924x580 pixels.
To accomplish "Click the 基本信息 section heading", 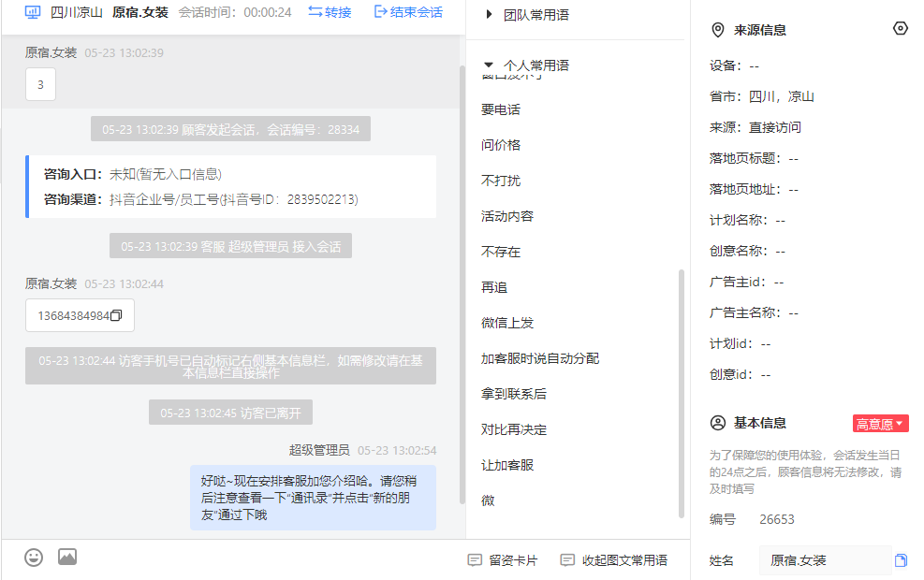I will pyautogui.click(x=759, y=423).
